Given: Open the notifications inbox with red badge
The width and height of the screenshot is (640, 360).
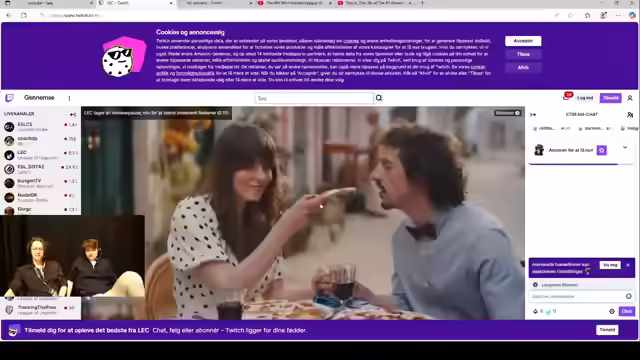Looking at the screenshot, I should pyautogui.click(x=567, y=97).
